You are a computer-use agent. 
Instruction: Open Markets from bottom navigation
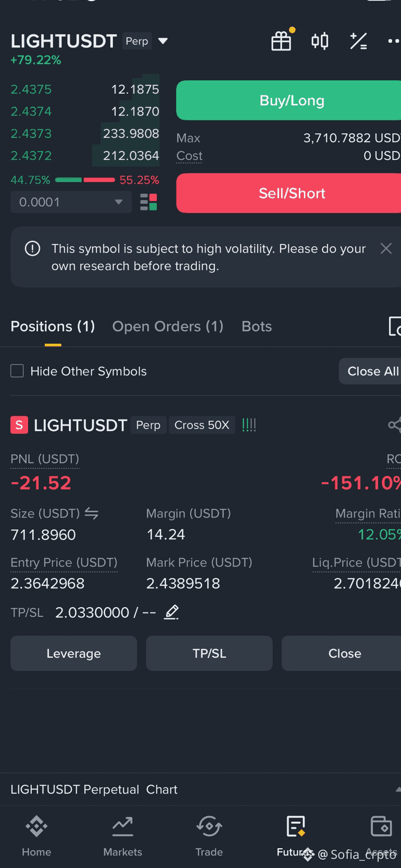tap(123, 836)
